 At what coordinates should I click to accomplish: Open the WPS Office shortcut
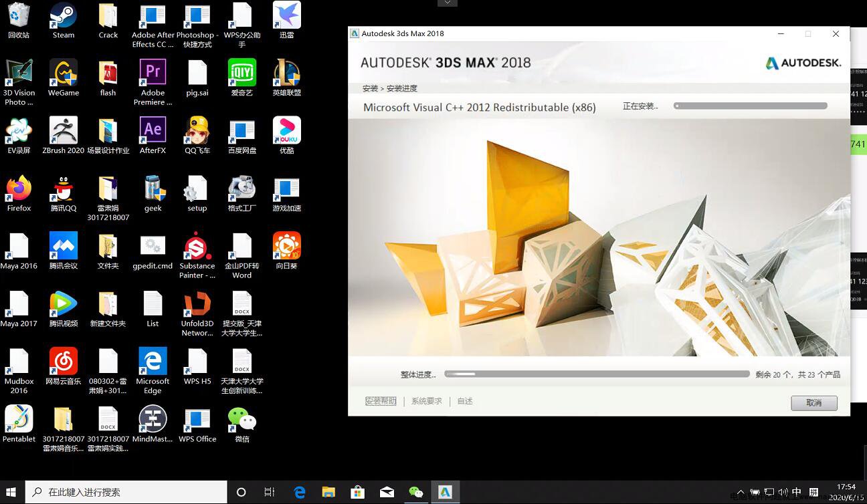tap(197, 424)
